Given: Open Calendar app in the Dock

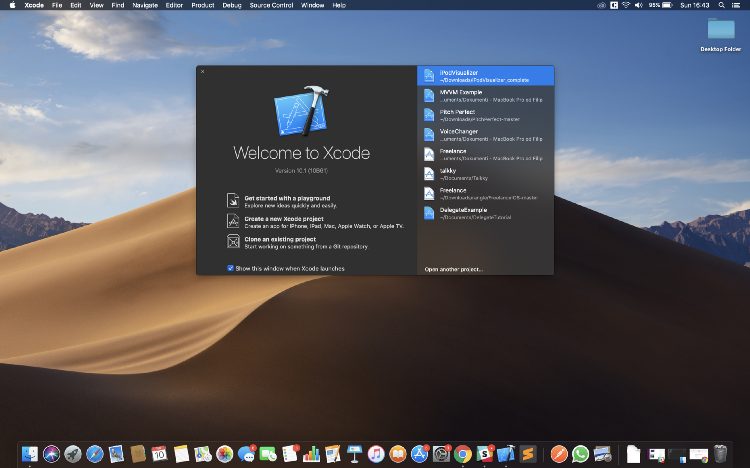Looking at the screenshot, I should (159, 454).
